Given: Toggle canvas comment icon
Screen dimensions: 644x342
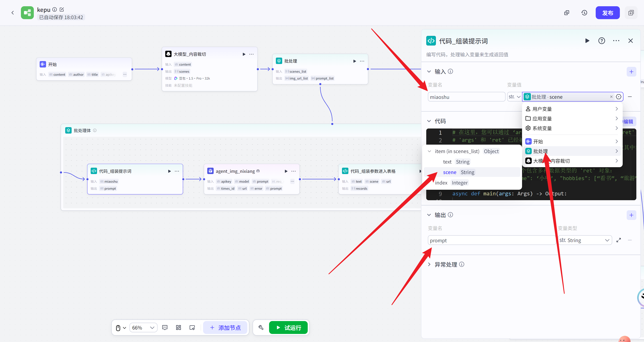Looking at the screenshot, I should point(165,328).
